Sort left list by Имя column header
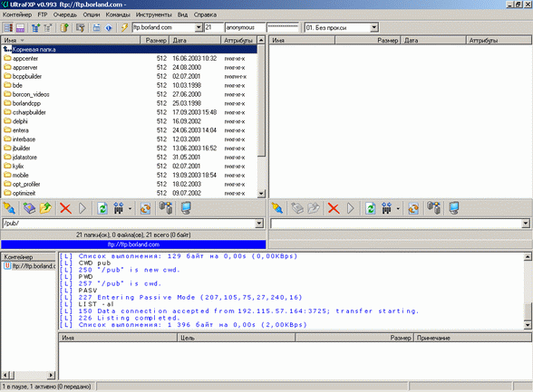Image resolution: width=533 pixels, height=392 pixels. (71, 41)
